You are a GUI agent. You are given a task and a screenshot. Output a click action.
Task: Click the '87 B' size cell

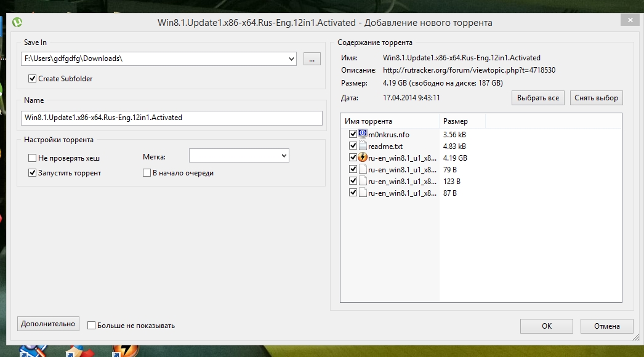(450, 193)
